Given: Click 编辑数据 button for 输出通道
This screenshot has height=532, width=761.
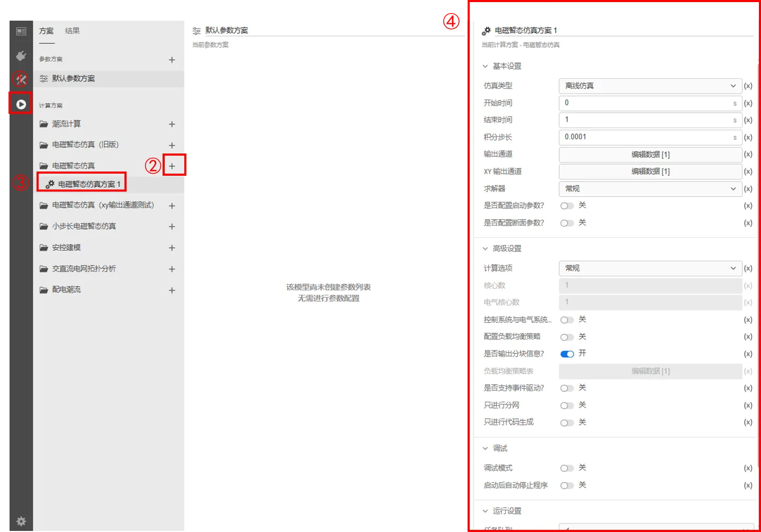Looking at the screenshot, I should click(650, 155).
